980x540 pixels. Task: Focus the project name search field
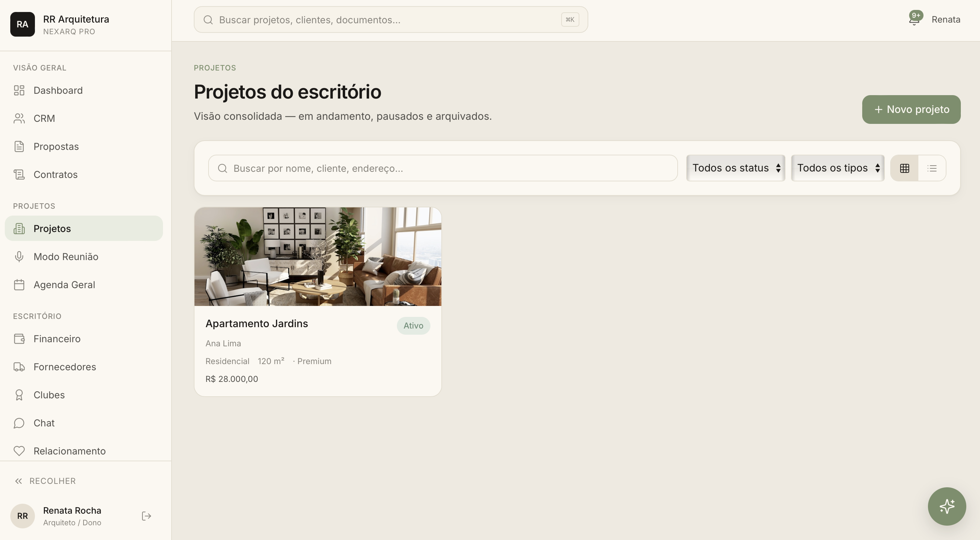(443, 168)
